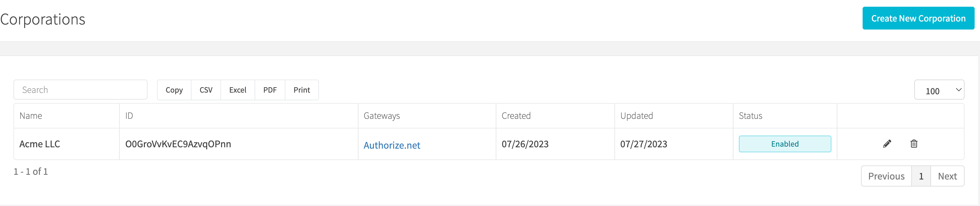This screenshot has width=980, height=206.
Task: Sort by the Created date column
Action: (x=555, y=116)
